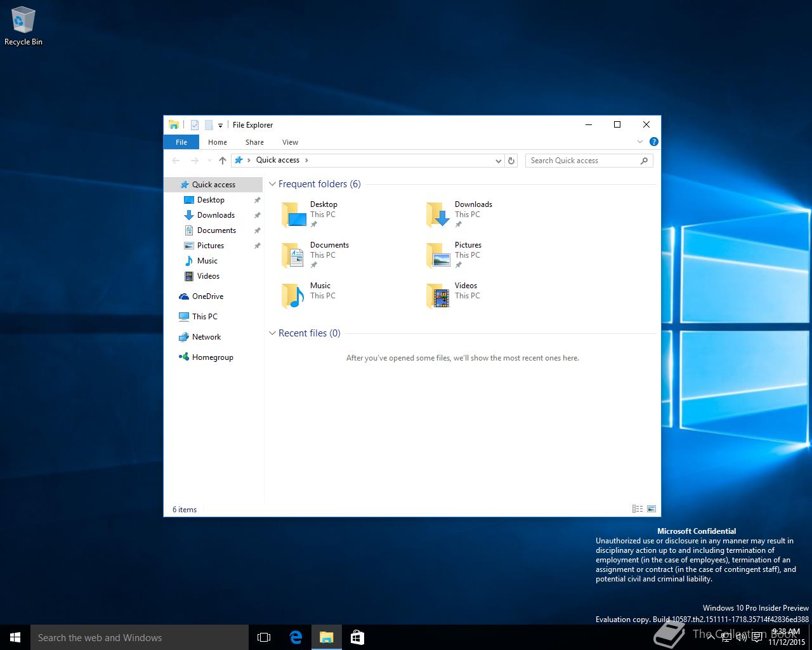Switch to the View ribbon tab
This screenshot has width=812, height=650.
tap(290, 142)
